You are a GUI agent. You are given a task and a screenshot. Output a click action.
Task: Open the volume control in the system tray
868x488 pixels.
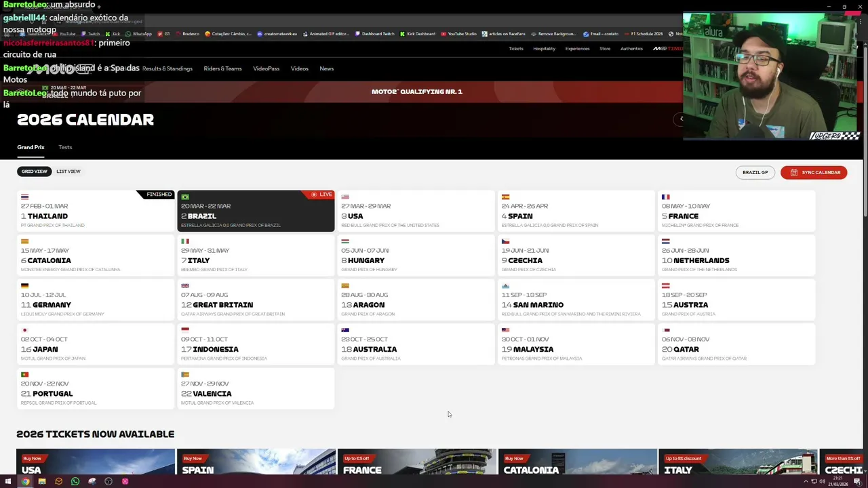[x=823, y=481]
